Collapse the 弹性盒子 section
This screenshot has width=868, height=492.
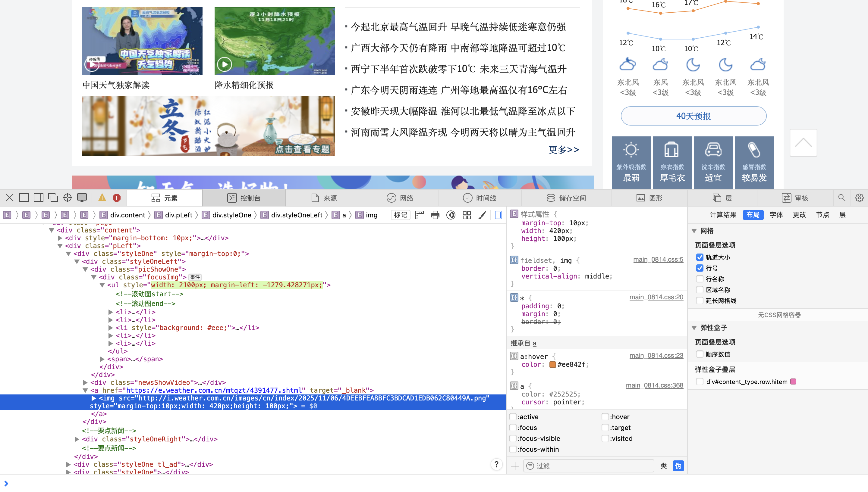(x=694, y=327)
